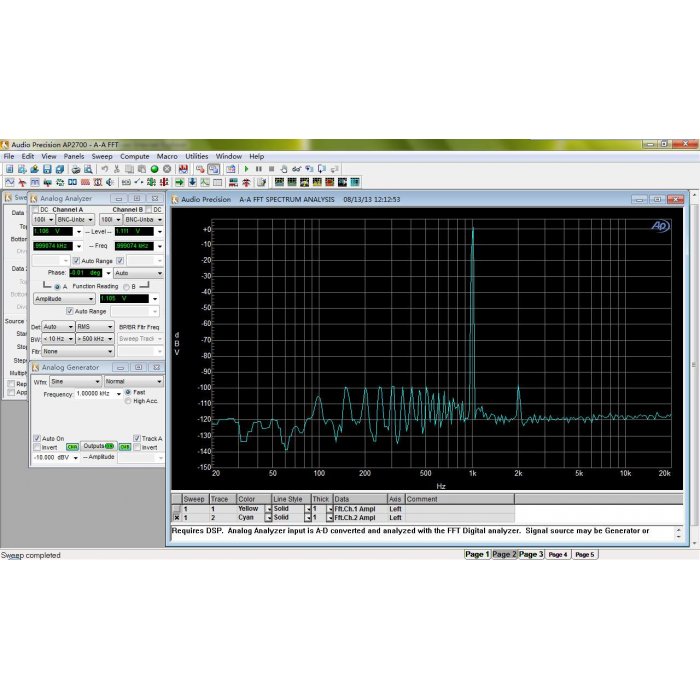Start the sweep with the green play icon

point(246,169)
